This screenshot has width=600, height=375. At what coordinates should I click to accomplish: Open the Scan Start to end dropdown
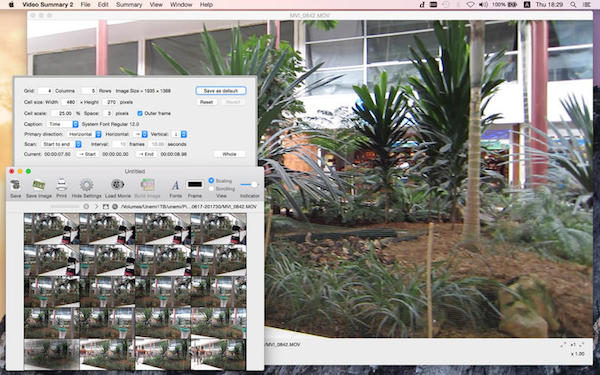click(62, 144)
